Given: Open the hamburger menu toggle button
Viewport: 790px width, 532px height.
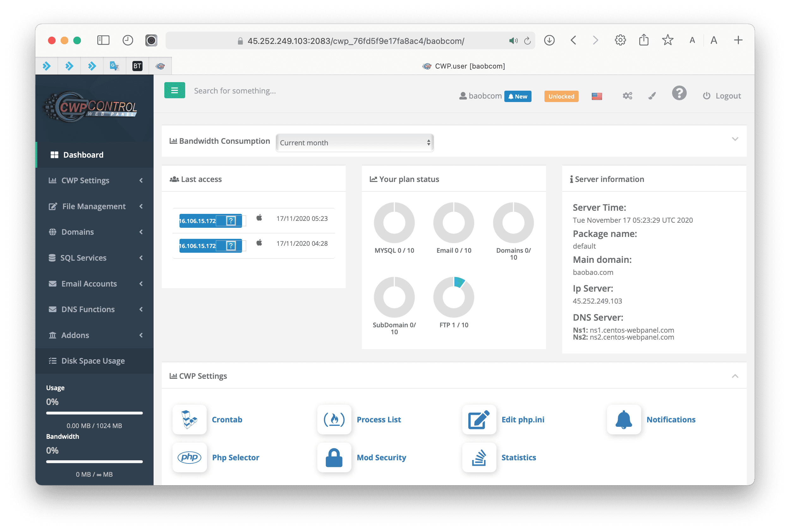Looking at the screenshot, I should coord(174,90).
